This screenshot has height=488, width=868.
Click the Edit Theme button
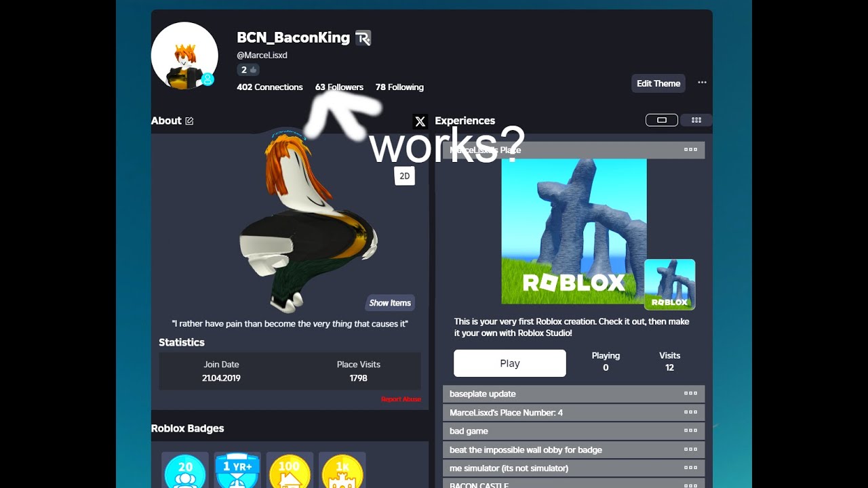pyautogui.click(x=658, y=83)
